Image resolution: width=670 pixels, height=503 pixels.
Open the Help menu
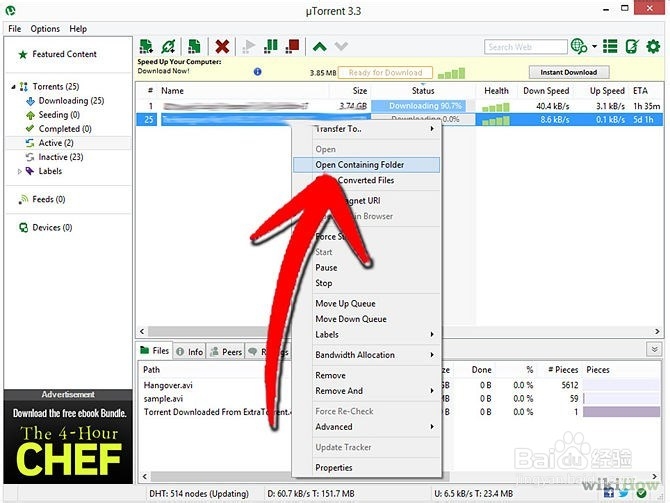pyautogui.click(x=78, y=29)
